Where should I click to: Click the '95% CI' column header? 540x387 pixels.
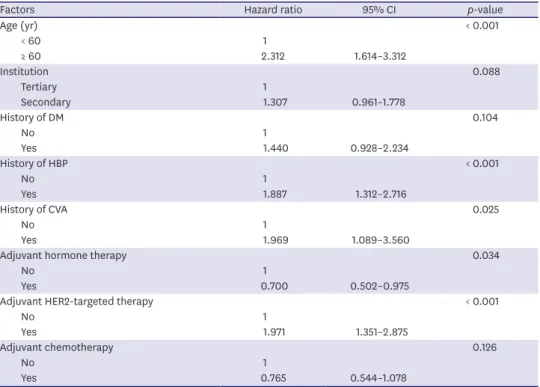(x=379, y=10)
